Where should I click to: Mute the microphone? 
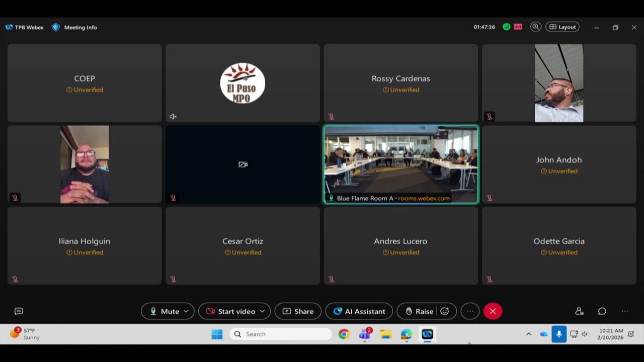tap(165, 311)
